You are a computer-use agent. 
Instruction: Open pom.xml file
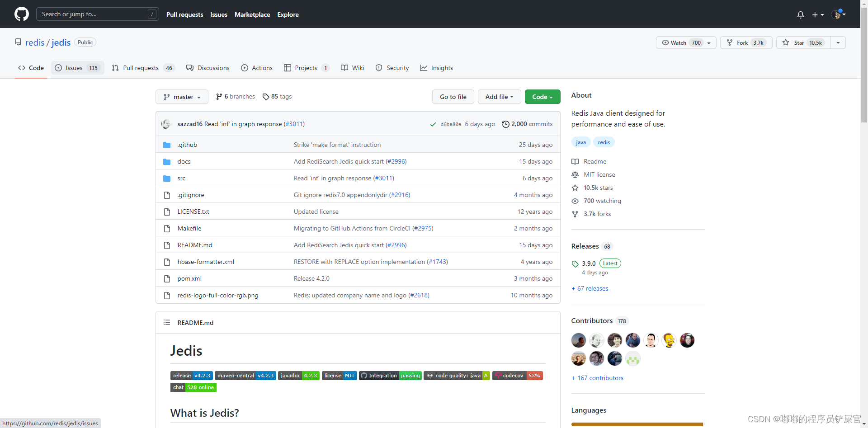pos(189,278)
